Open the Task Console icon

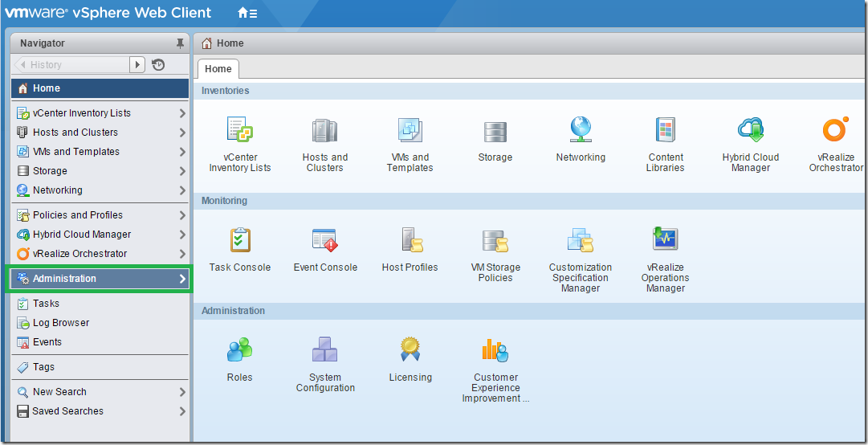[x=240, y=240]
